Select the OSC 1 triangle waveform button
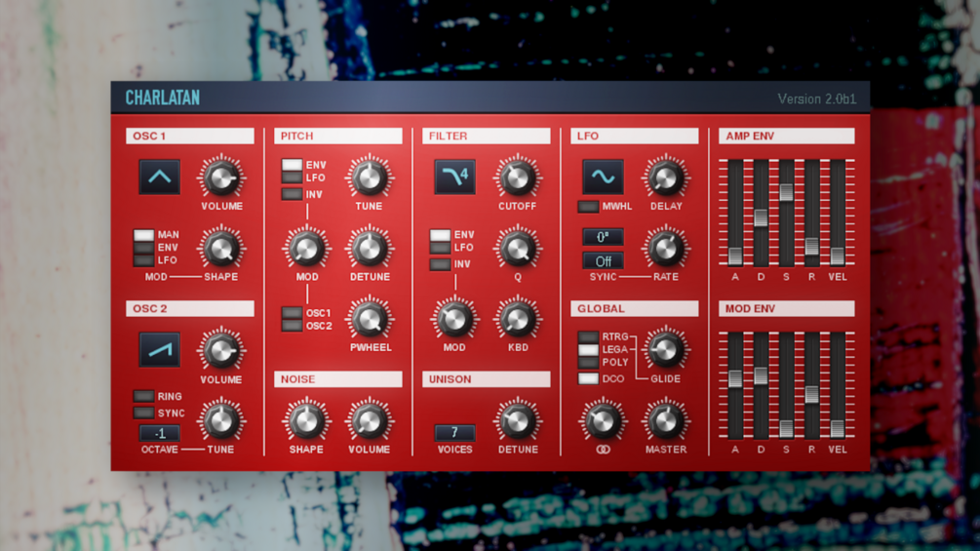Image resolution: width=980 pixels, height=551 pixels. click(x=159, y=177)
